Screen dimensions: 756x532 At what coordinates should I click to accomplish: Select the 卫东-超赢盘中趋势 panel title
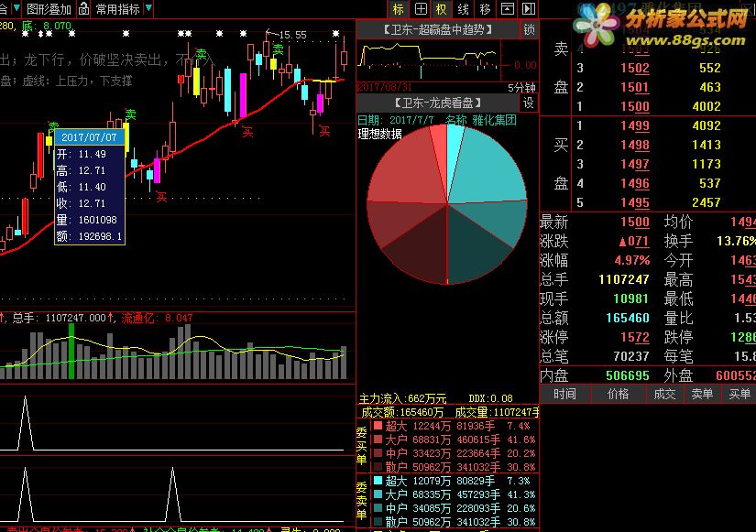point(438,30)
